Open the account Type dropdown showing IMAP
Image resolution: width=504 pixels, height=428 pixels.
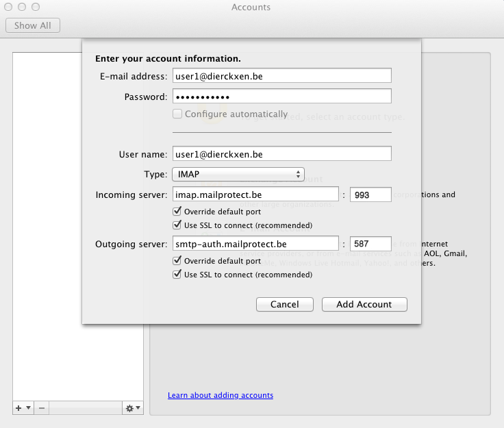point(238,175)
